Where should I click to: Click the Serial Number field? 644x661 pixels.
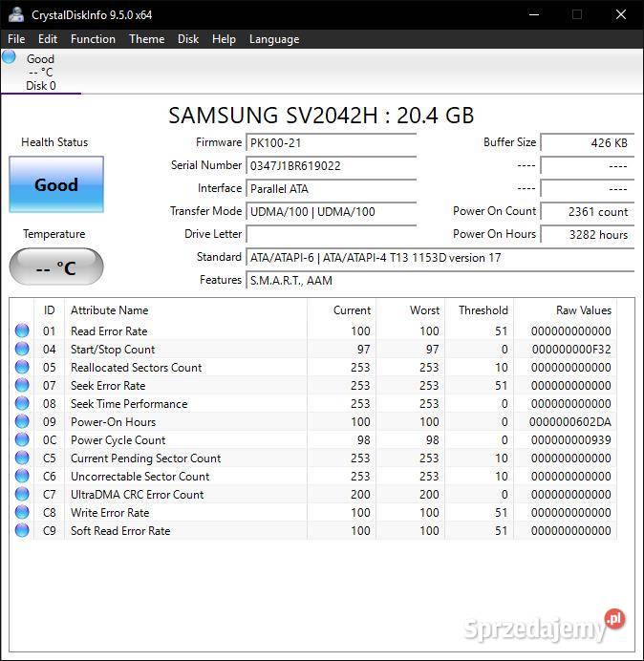[x=331, y=165]
